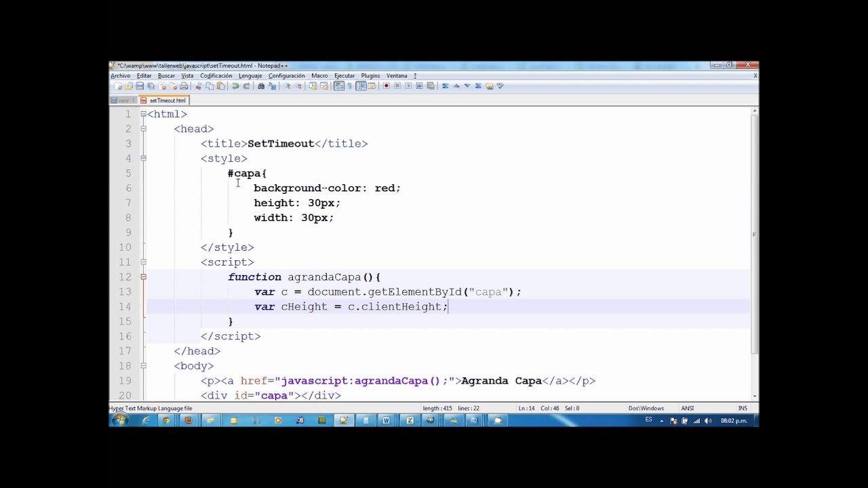Image resolution: width=868 pixels, height=488 pixels.
Task: Open the Configuración menu
Action: pyautogui.click(x=286, y=76)
